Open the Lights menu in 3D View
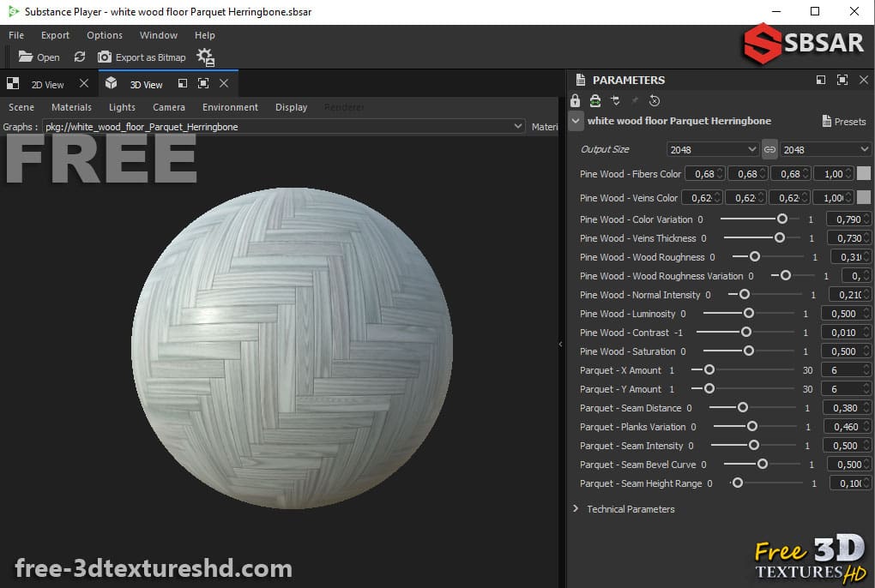The height and width of the screenshot is (588, 875). (122, 107)
